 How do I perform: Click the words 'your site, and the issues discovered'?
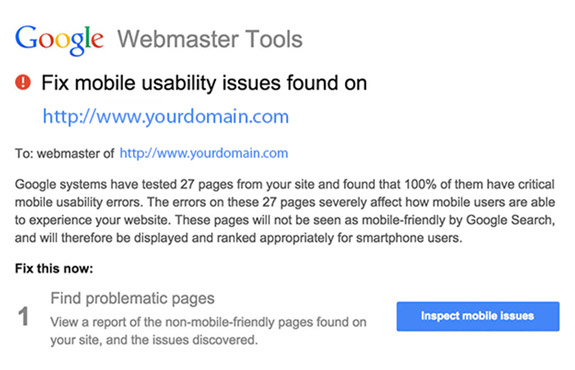pos(154,340)
